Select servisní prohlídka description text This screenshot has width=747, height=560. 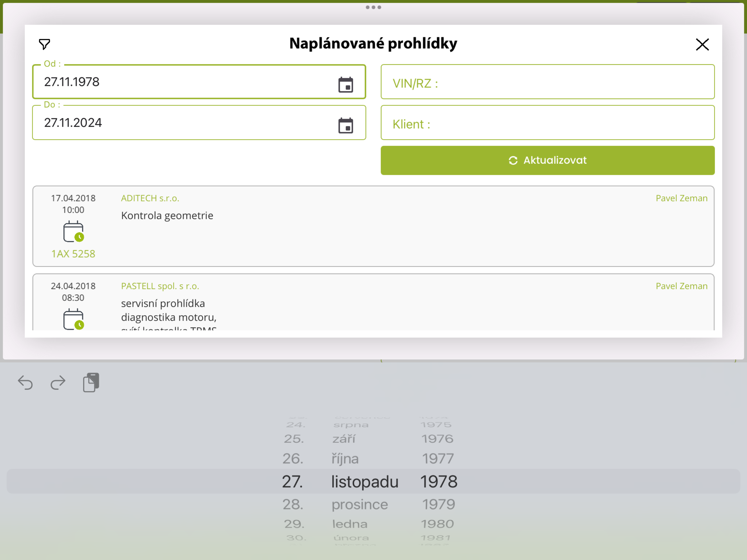(163, 303)
